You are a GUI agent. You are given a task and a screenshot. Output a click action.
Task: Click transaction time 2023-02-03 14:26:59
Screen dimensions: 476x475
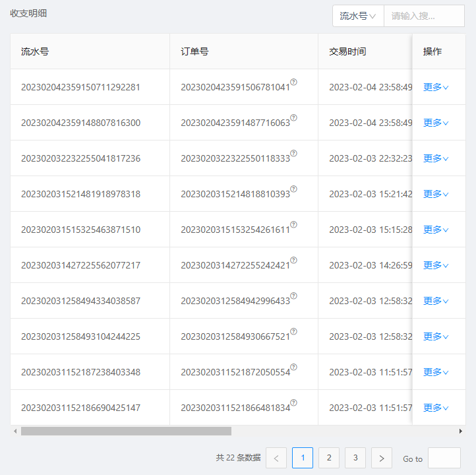[371, 265]
